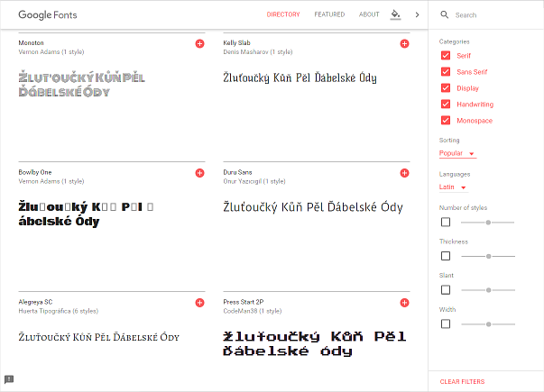Click the search magnifier icon
The image size is (544, 392).
[x=445, y=14]
